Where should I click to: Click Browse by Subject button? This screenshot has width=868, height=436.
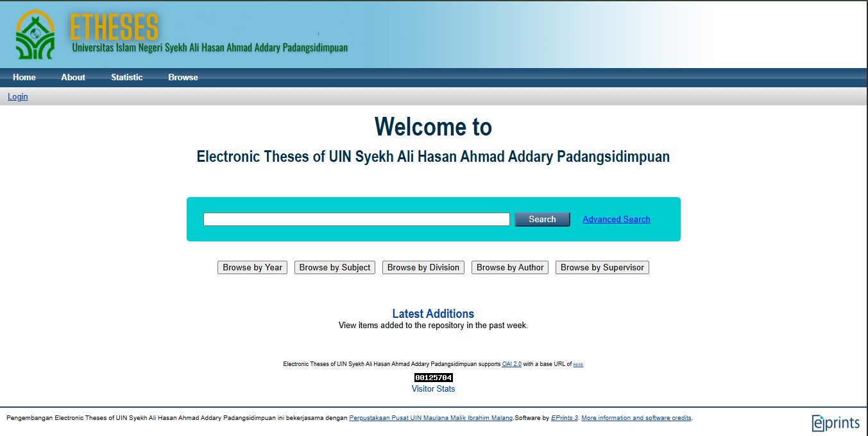pos(335,268)
